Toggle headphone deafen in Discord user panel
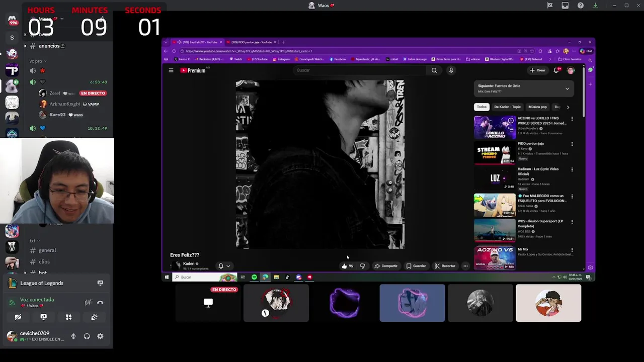Screen dimensions: 644x362 tap(87, 336)
